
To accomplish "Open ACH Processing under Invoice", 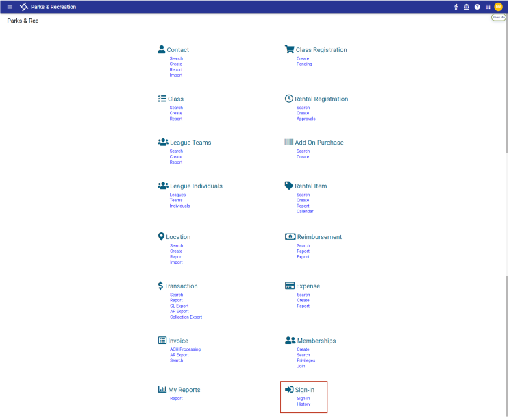I will coord(185,349).
